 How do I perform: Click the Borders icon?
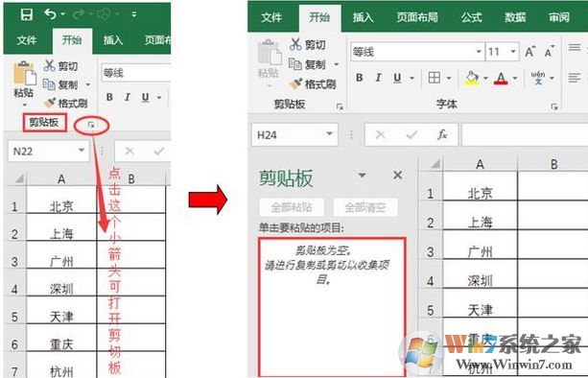coord(435,78)
